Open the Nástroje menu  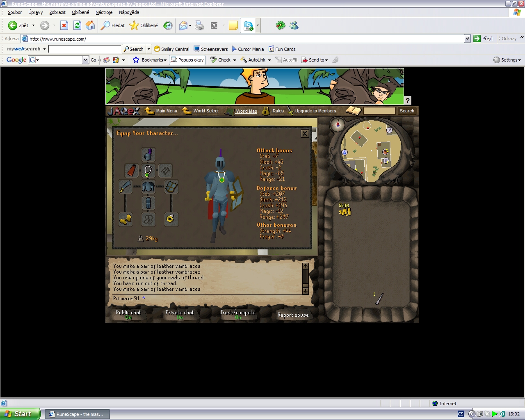pyautogui.click(x=104, y=12)
